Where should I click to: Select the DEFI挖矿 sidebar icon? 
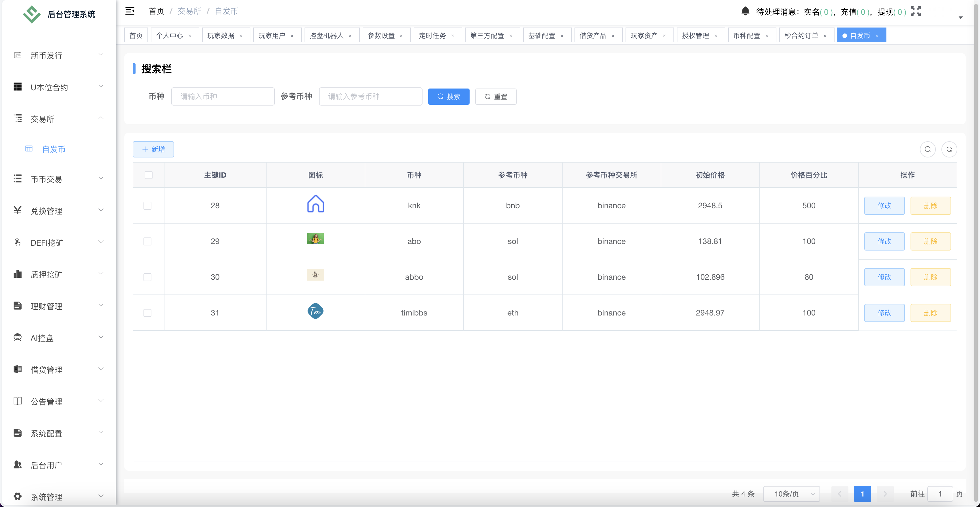click(18, 243)
